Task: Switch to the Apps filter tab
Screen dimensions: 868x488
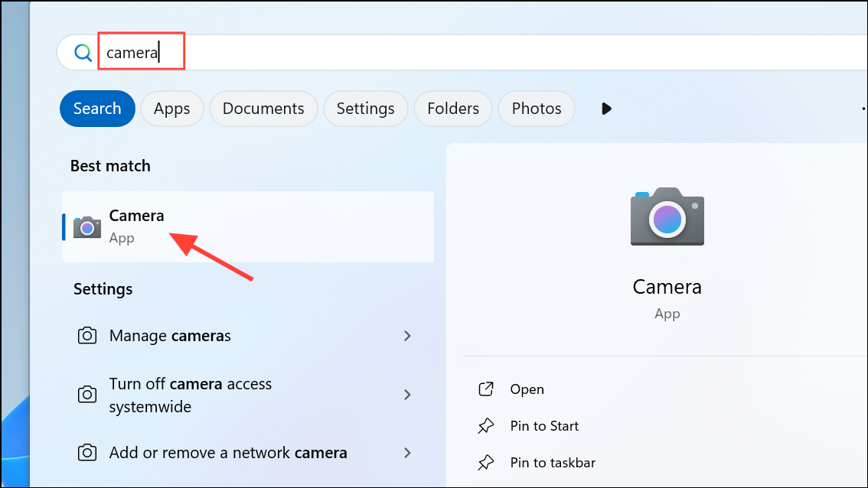Action: (171, 109)
